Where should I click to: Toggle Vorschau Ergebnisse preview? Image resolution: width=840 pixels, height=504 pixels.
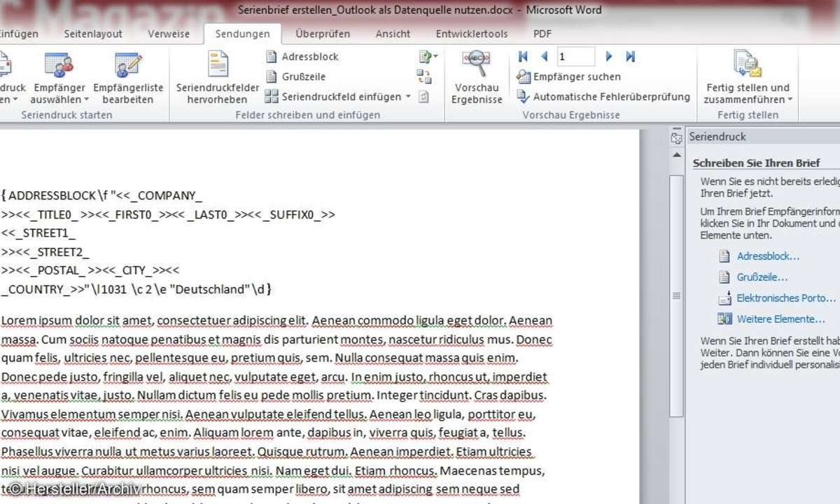click(477, 77)
